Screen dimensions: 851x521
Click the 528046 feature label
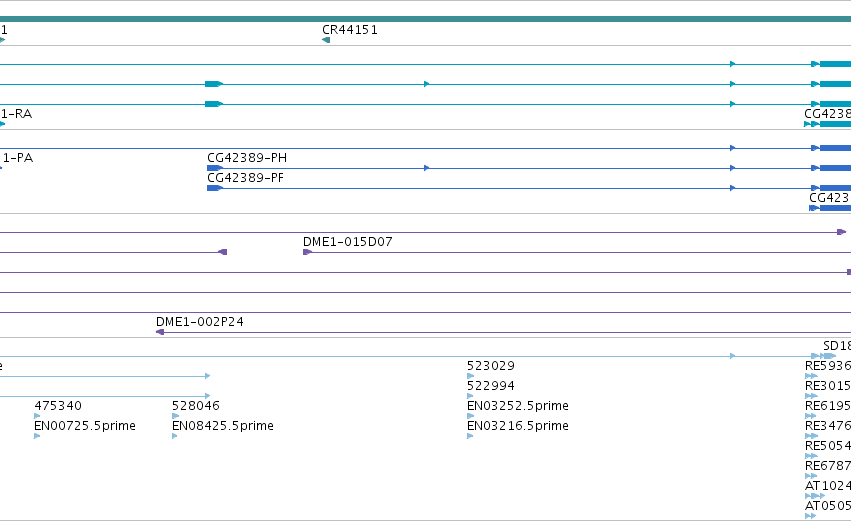[195, 406]
